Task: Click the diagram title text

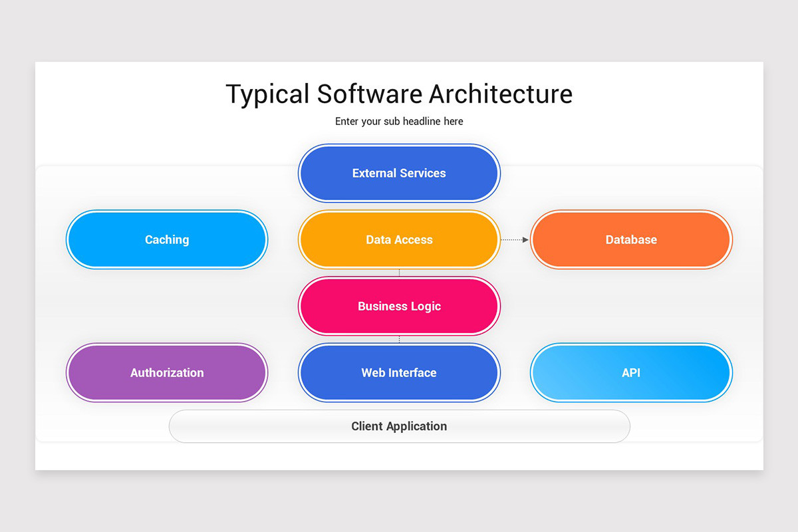Action: click(399, 94)
